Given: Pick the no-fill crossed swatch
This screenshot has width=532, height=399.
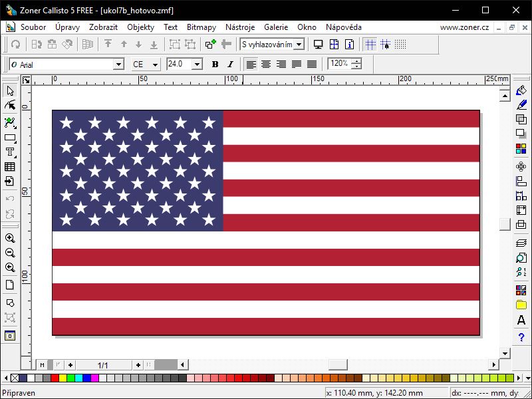Looking at the screenshot, I should coord(15,378).
